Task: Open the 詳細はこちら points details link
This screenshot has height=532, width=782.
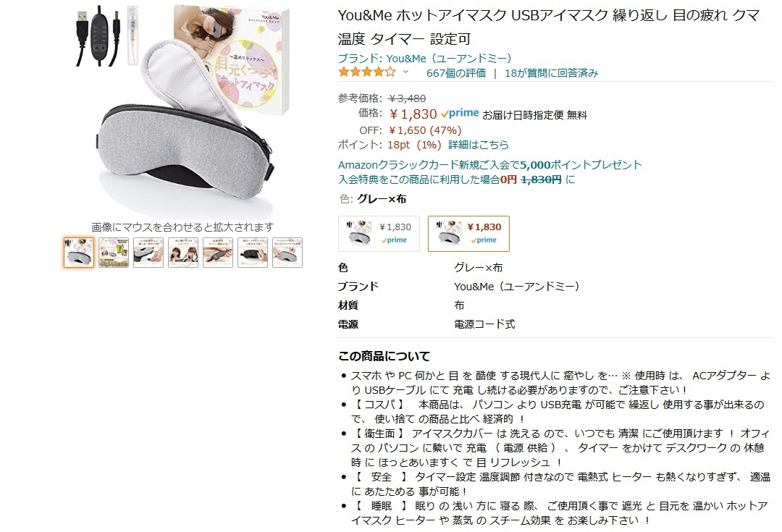Action: click(479, 145)
